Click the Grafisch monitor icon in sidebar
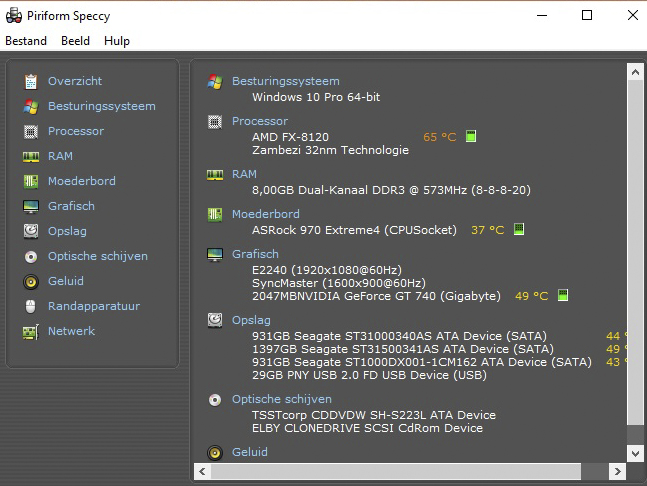Screen dimensions: 647x486 pos(30,206)
